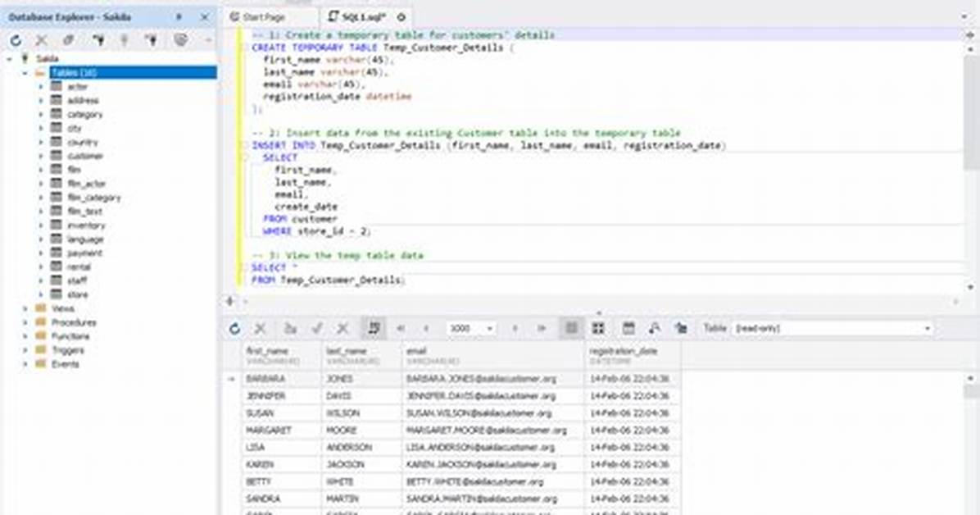Go to the last page of results
Image resolution: width=980 pixels, height=515 pixels.
click(x=542, y=329)
